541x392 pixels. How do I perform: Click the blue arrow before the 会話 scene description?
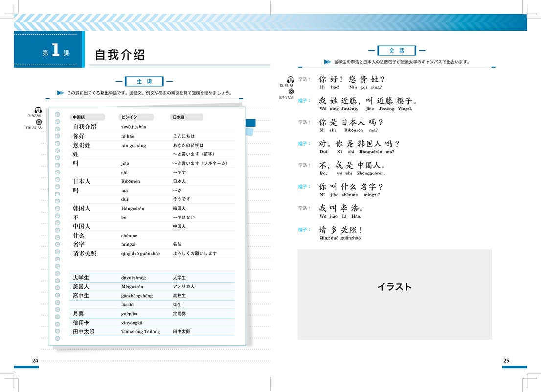tap(327, 62)
